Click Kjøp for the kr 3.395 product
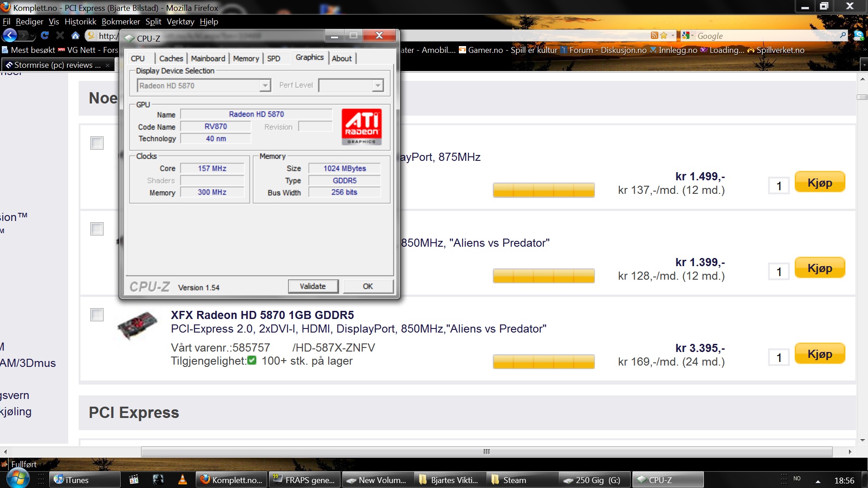The image size is (868, 488). 820,353
